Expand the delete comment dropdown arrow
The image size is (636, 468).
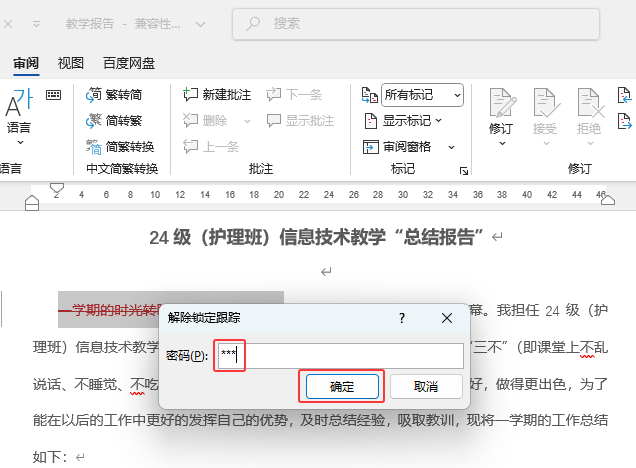pyautogui.click(x=247, y=121)
